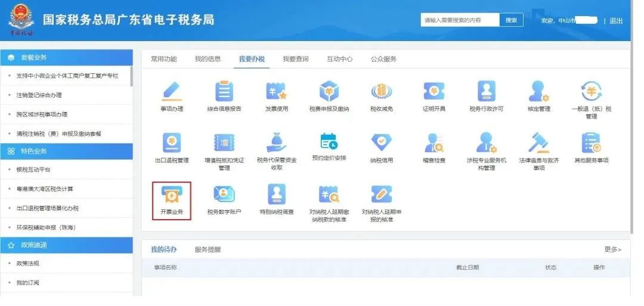Click 事项名称 column header
Image resolution: width=644 pixels, height=306 pixels.
(x=166, y=267)
